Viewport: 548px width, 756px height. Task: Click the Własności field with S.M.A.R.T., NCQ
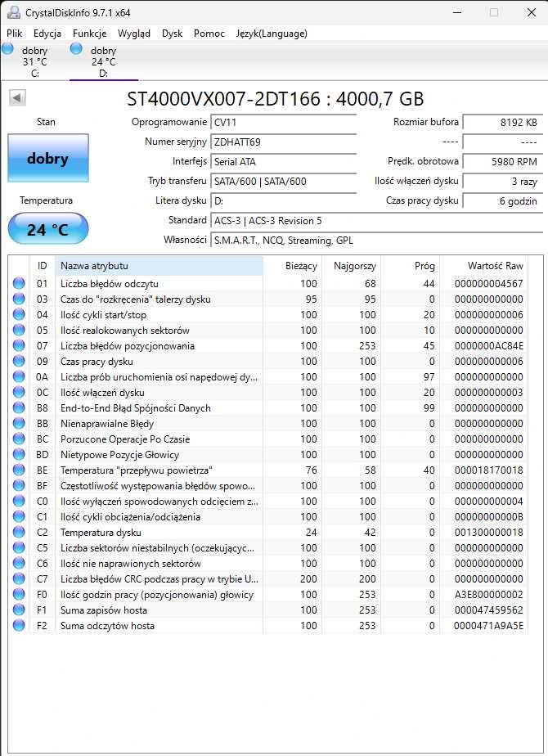click(377, 240)
